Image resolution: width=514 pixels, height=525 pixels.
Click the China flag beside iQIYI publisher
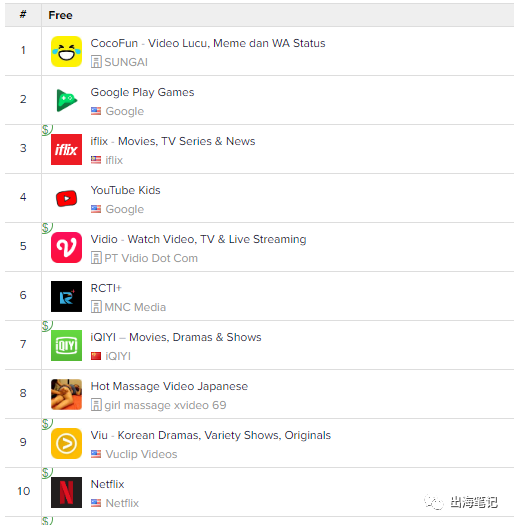96,356
